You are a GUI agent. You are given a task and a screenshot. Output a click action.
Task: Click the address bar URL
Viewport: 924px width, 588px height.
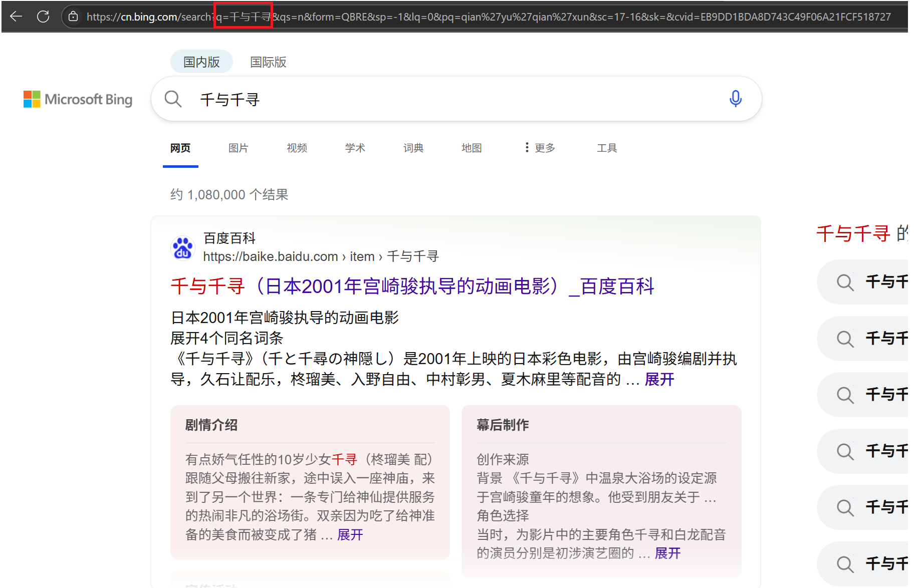[x=489, y=17]
